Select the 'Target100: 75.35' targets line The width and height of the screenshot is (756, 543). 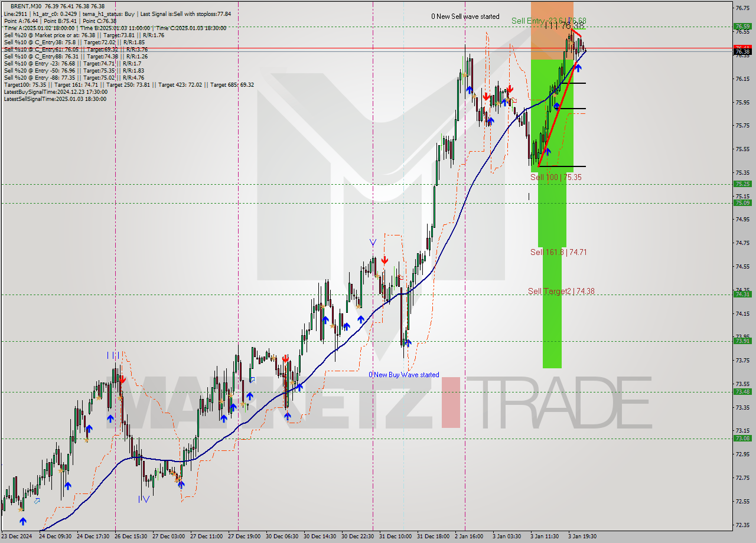[x=129, y=84]
